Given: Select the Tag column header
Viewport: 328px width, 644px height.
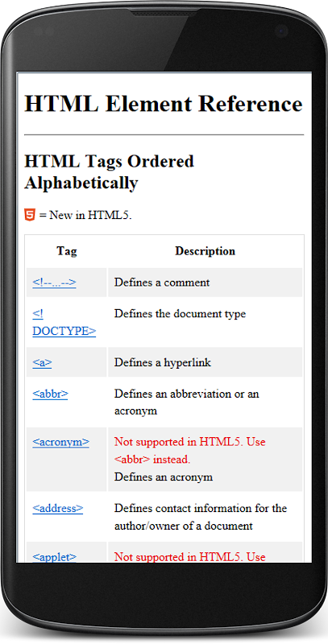Looking at the screenshot, I should pyautogui.click(x=67, y=251).
